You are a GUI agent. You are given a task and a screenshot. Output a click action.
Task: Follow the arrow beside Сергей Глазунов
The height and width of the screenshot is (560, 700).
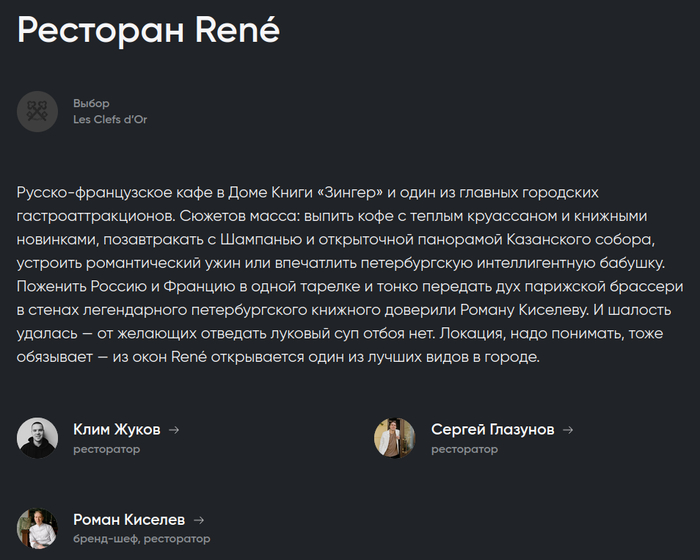[568, 430]
